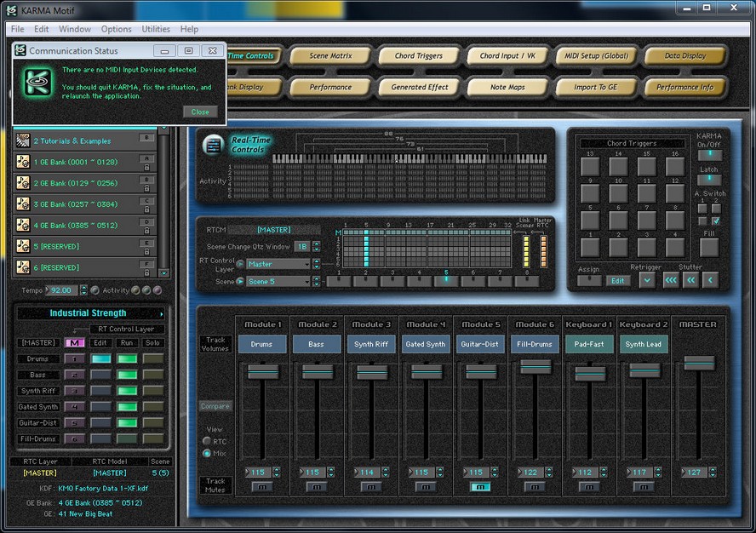Click Close in Communication Status dialog
The image size is (756, 533).
[200, 112]
